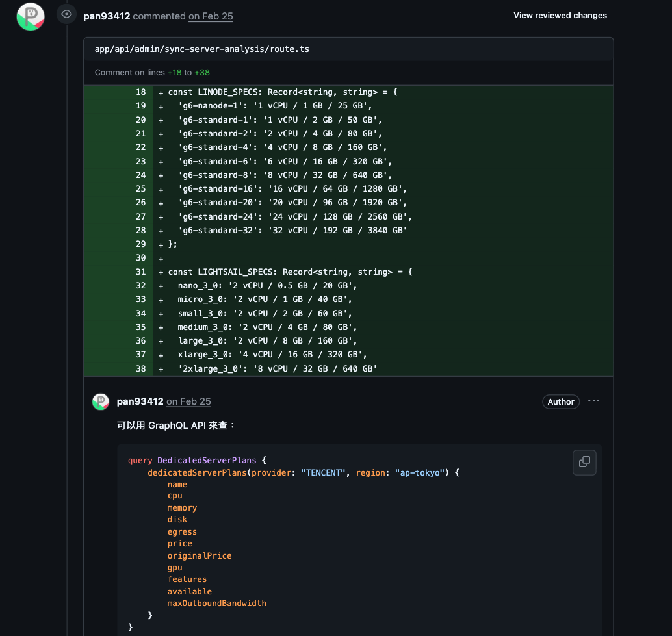The image size is (672, 636).
Task: Click the pan93412 username in the Author comment
Action: coord(140,401)
